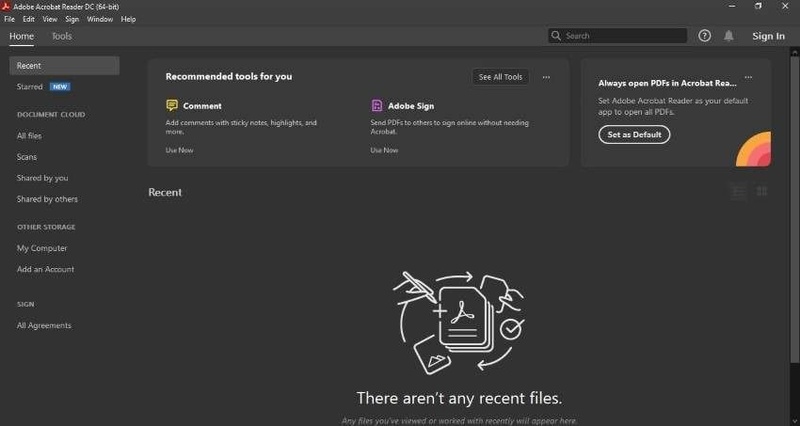Open the Sign menu in menu bar

click(71, 19)
